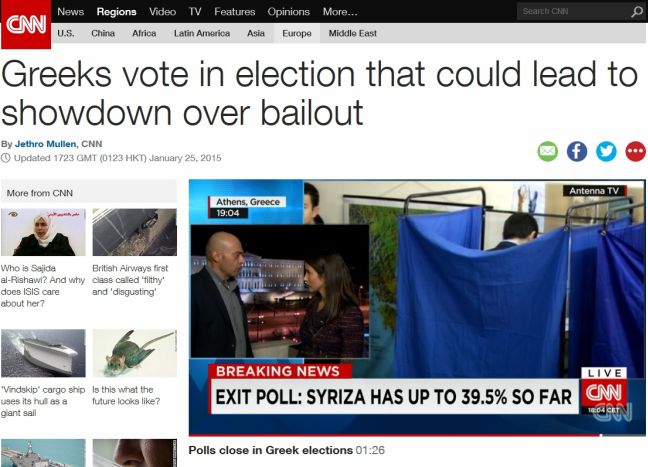Image resolution: width=648 pixels, height=467 pixels.
Task: Go to Latin America region
Action: tap(202, 33)
